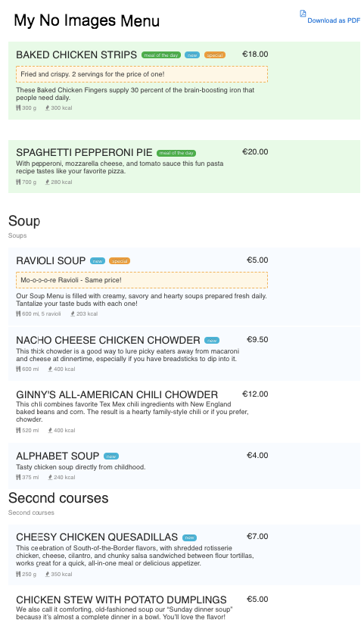364x620 pixels.
Task: Select Chicken Stew with Potato Dumplings title
Action: point(121,600)
